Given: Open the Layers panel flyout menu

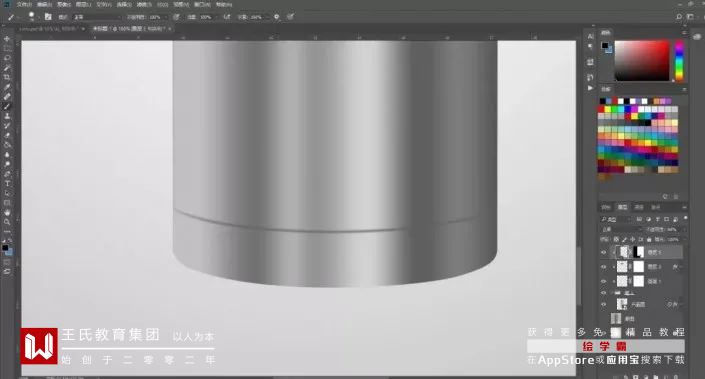Looking at the screenshot, I should (684, 207).
